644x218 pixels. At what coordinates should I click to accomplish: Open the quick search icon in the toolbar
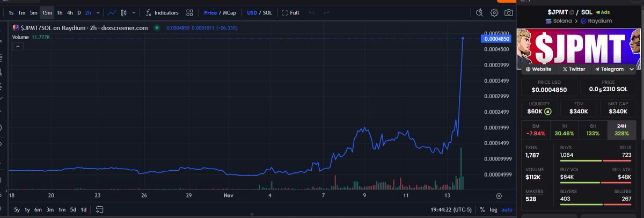(x=480, y=12)
